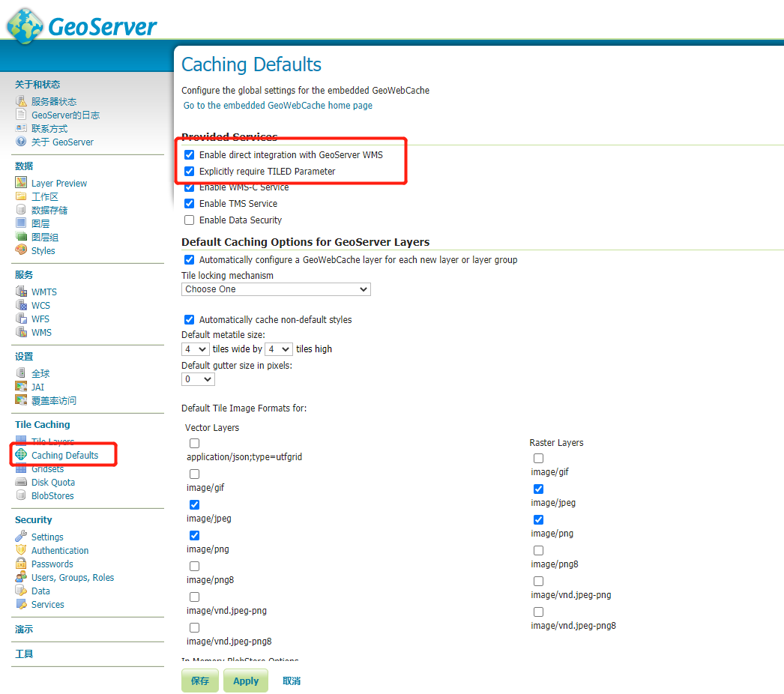Click the GeoServer的日志 document icon
784x694 pixels.
pos(21,115)
